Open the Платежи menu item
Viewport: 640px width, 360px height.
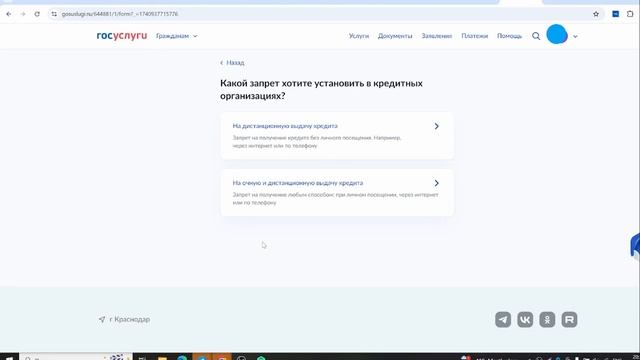tap(474, 36)
